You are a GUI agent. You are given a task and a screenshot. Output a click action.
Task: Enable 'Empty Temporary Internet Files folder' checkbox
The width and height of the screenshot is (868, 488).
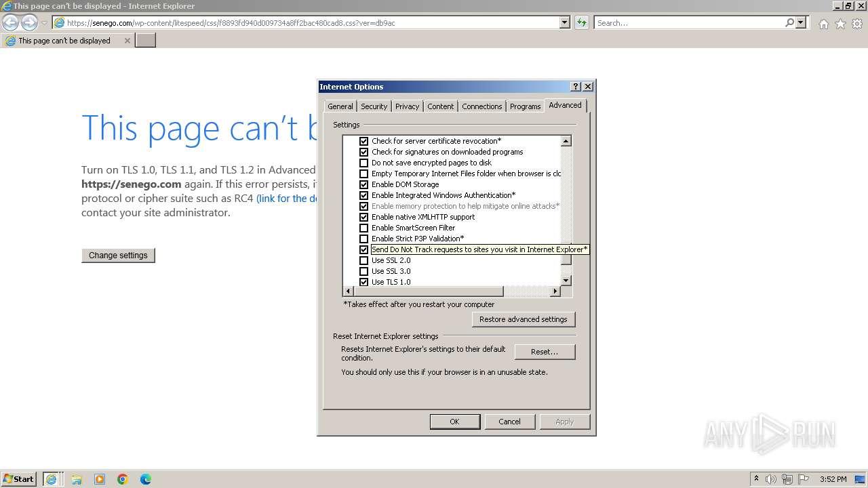(363, 174)
